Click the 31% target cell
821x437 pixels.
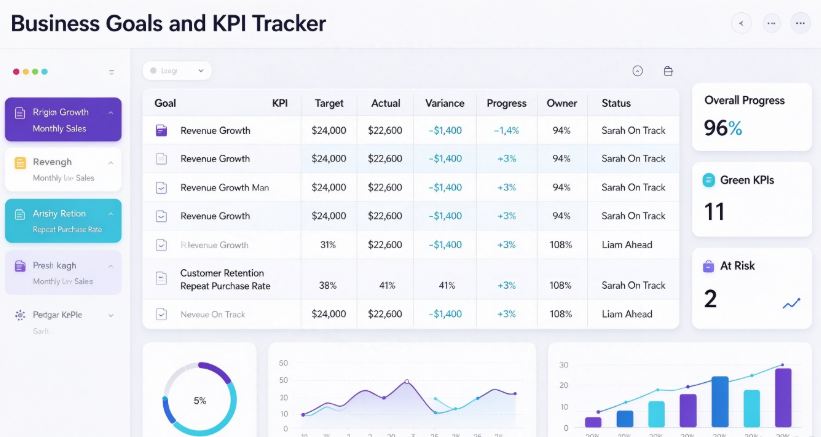(x=328, y=244)
